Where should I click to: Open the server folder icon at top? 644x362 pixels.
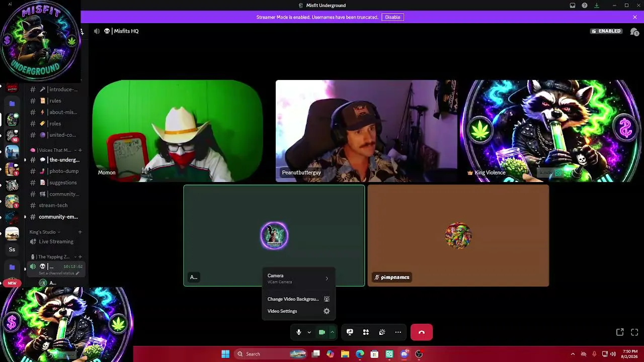point(12,104)
